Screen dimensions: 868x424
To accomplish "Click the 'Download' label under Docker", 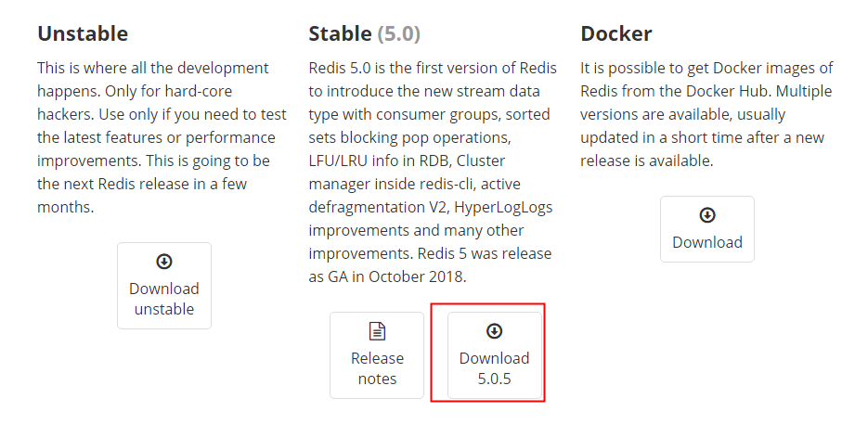I will click(x=707, y=242).
